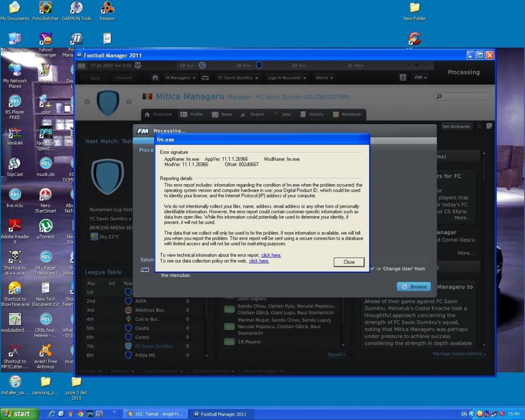525x420 pixels.
Task: Click the Squad link below player list
Action: (336, 354)
